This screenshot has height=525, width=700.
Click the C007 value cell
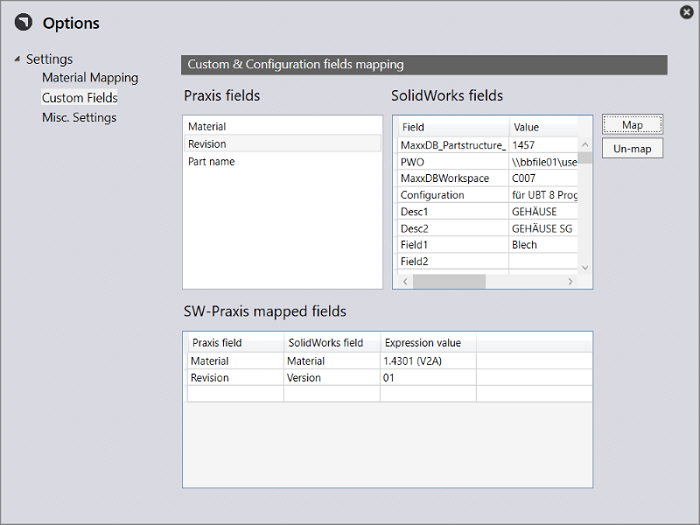point(543,178)
